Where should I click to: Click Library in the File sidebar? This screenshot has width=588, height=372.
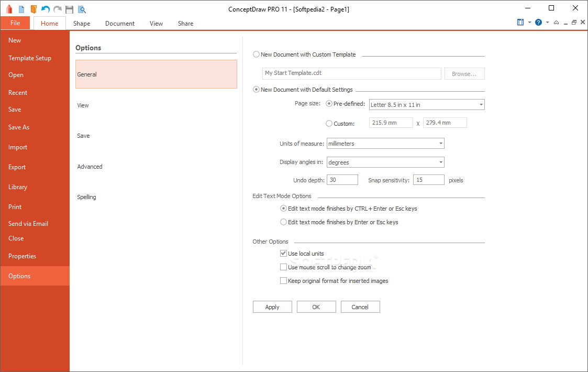[x=35, y=187]
